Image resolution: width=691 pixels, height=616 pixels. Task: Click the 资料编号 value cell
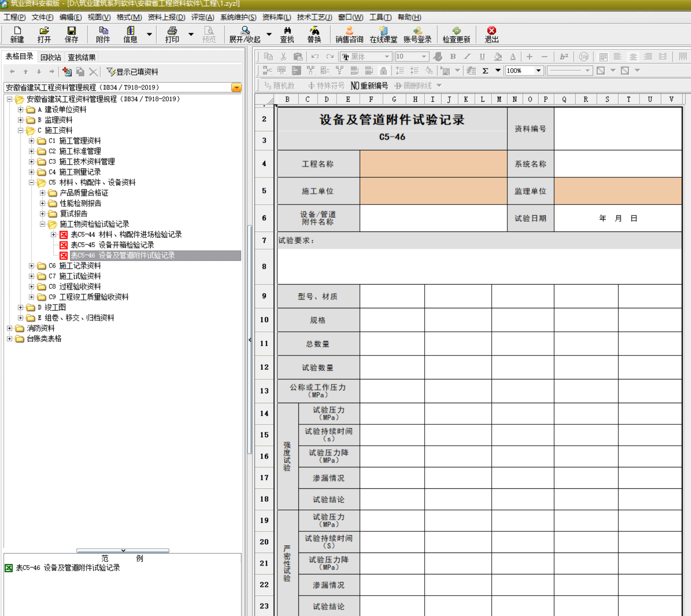618,129
